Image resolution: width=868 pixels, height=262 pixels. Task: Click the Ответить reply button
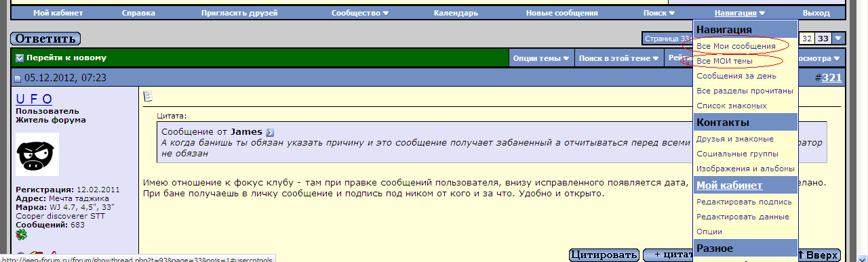tap(45, 39)
